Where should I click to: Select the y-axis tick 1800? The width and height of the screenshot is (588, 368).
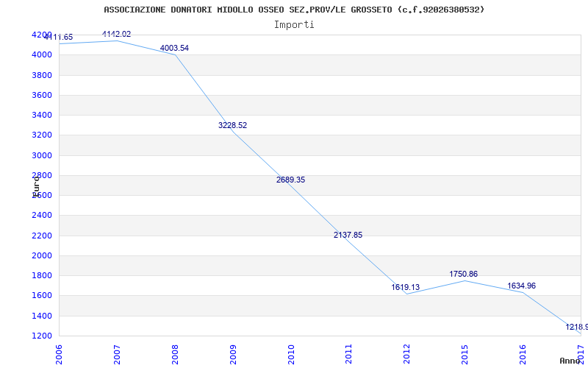coord(42,275)
